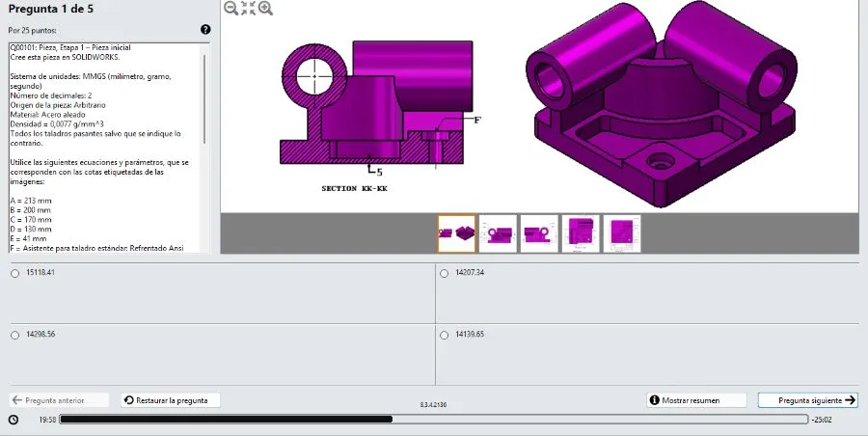Click the question text scrollbar
This screenshot has height=436, width=868.
[205, 99]
